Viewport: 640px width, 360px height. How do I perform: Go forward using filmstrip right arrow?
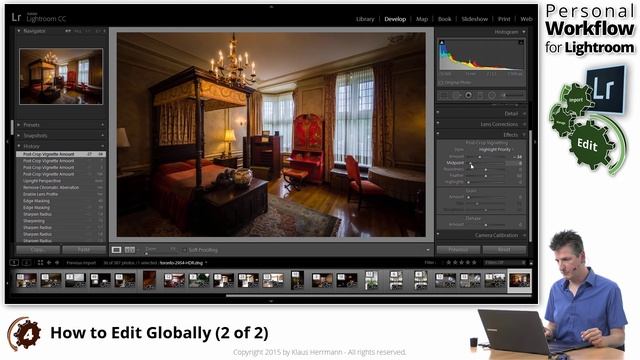tap(57, 262)
